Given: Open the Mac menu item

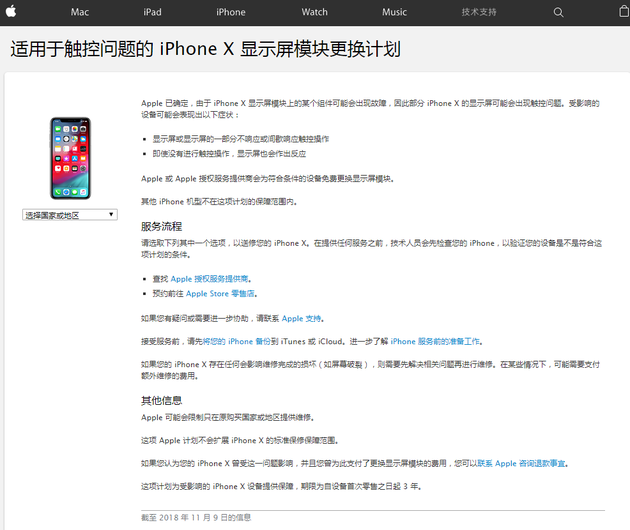Looking at the screenshot, I should coord(80,12).
